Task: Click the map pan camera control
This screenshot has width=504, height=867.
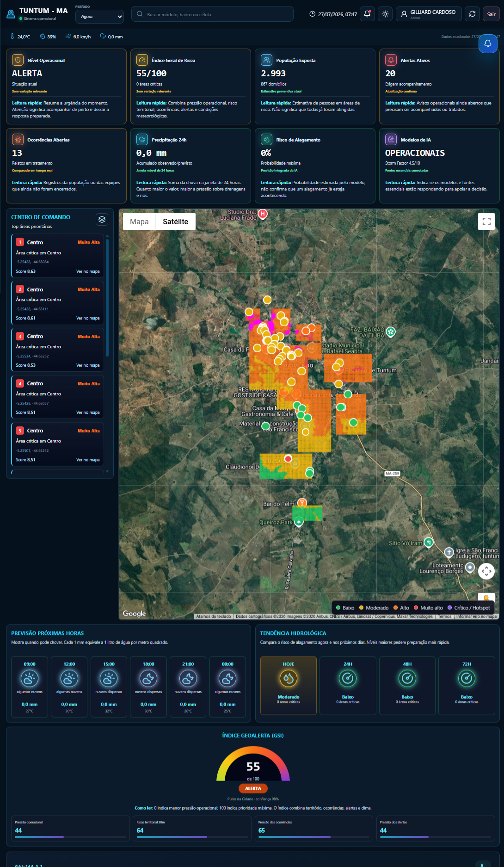Action: click(486, 572)
